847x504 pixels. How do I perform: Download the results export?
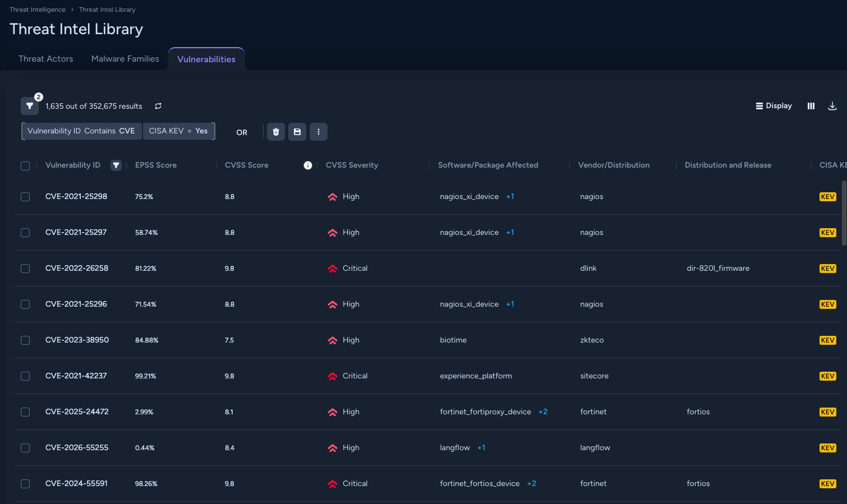(x=832, y=106)
